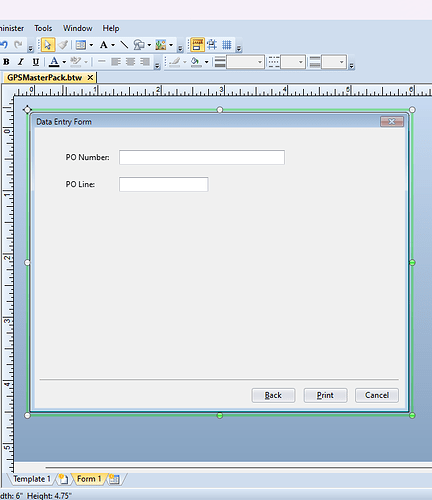Click the fill color bucket icon
Image resolution: width=432 pixels, height=500 pixels.
195,62
